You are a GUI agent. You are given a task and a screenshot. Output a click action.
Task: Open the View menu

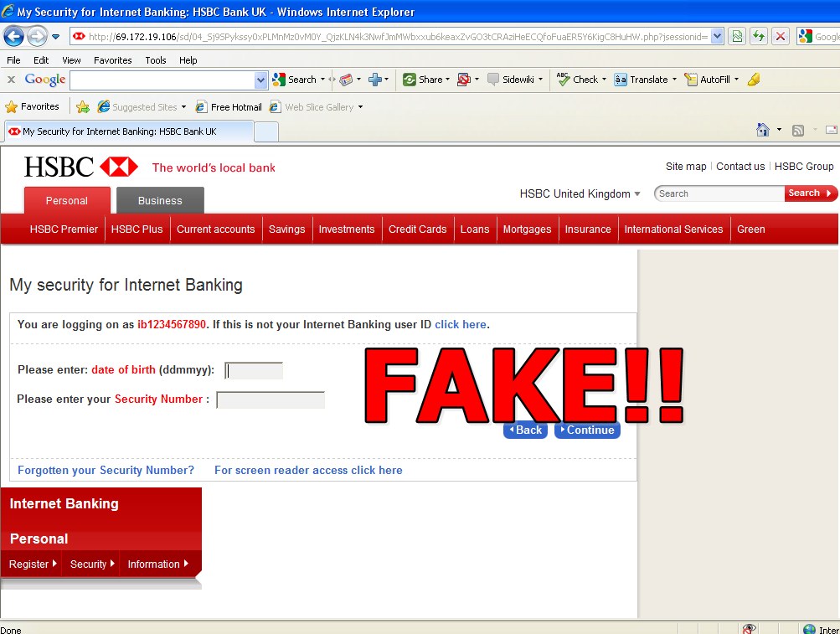(71, 60)
